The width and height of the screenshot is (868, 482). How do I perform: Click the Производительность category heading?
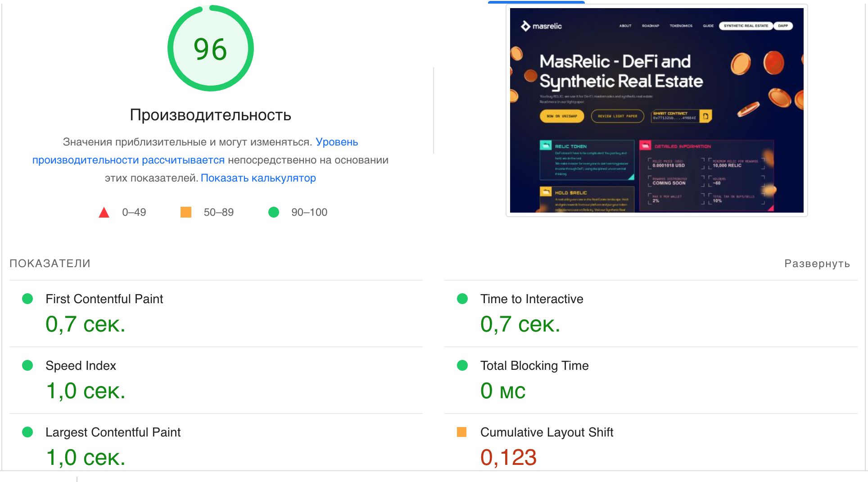click(210, 115)
